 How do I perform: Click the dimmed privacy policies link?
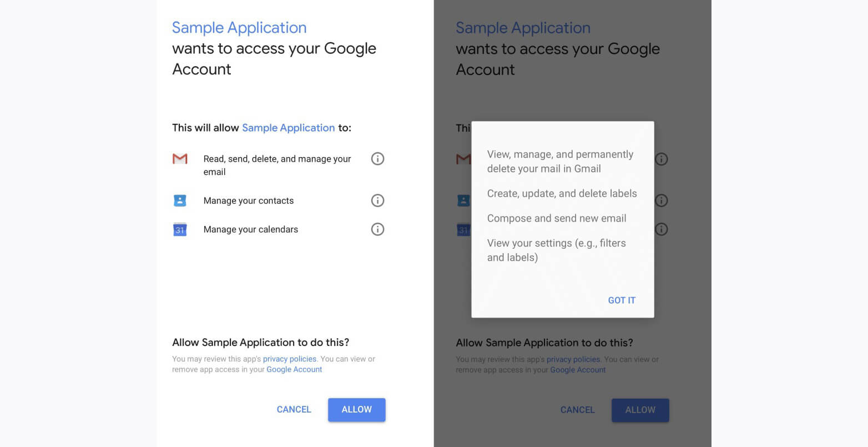click(573, 360)
